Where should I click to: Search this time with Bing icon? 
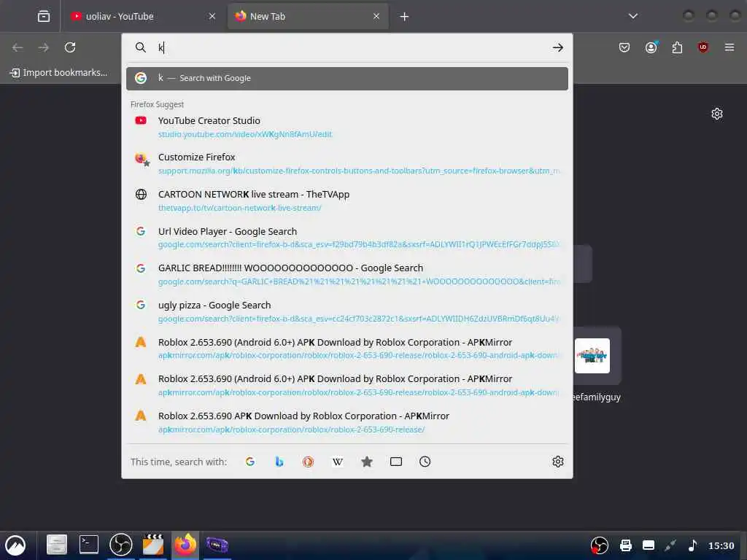coord(279,462)
